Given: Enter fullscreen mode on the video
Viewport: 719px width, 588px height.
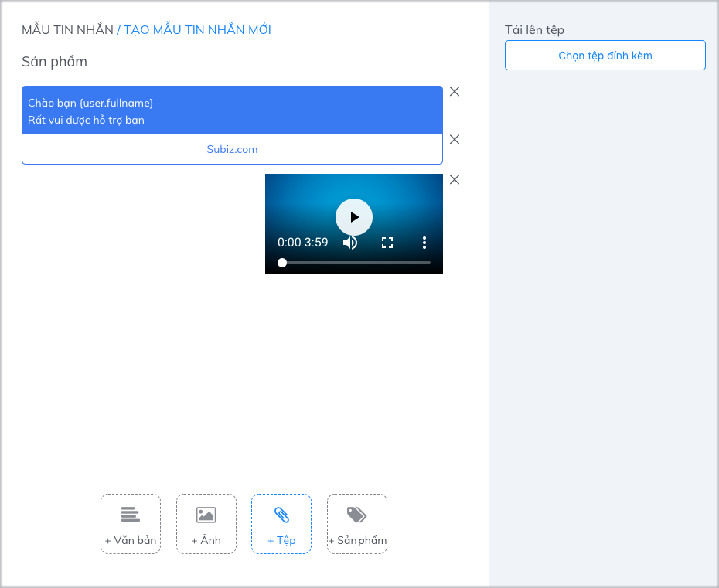Looking at the screenshot, I should [x=387, y=243].
